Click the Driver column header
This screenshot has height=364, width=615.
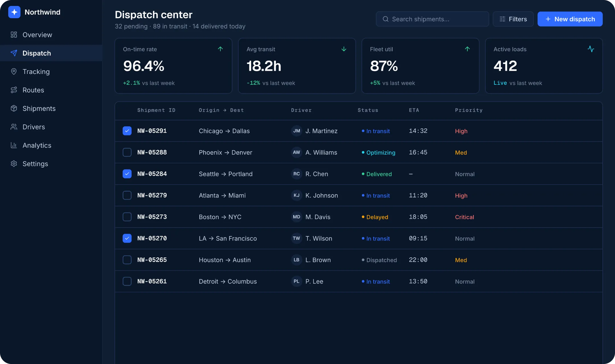[x=301, y=110]
